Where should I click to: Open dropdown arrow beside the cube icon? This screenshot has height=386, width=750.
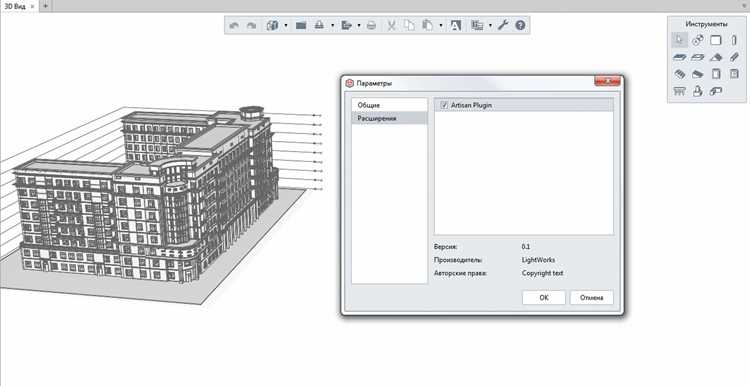286,25
